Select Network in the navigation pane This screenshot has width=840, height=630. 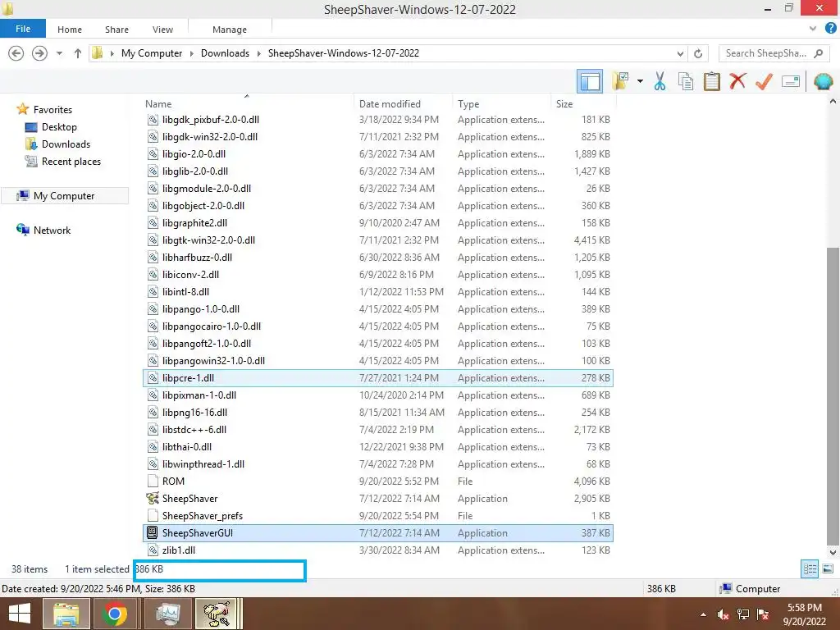point(52,231)
